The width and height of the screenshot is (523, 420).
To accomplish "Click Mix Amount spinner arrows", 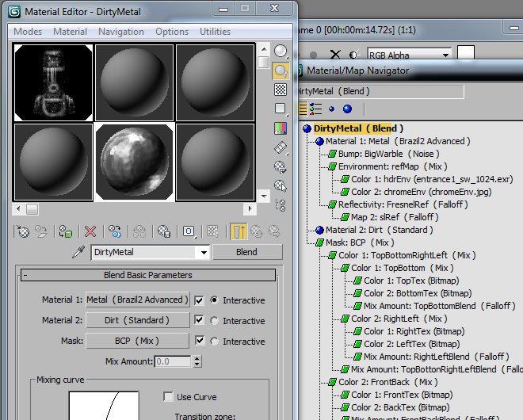I will point(197,361).
